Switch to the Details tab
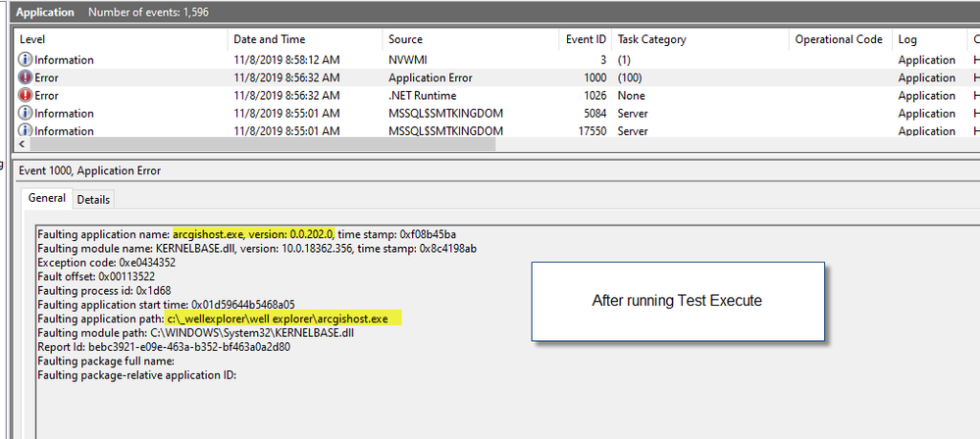 pyautogui.click(x=94, y=199)
